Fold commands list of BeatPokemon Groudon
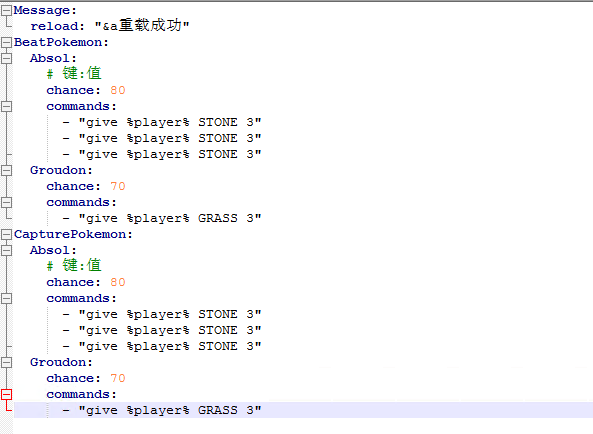The height and width of the screenshot is (434, 593). pos(6,202)
